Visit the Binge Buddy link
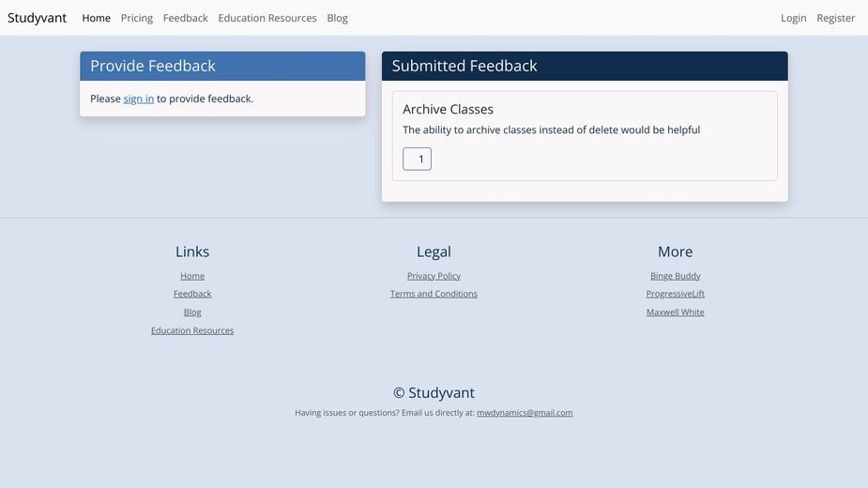This screenshot has width=868, height=488. tap(676, 276)
